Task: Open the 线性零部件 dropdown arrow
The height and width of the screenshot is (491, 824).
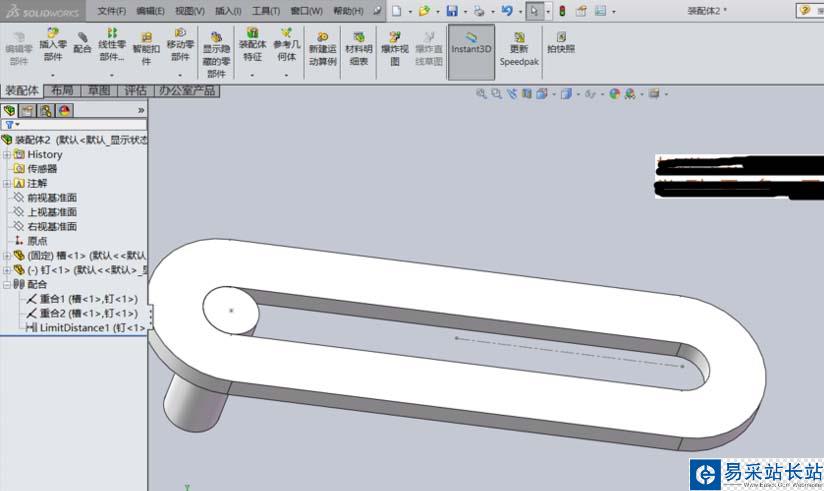Action: (112, 74)
